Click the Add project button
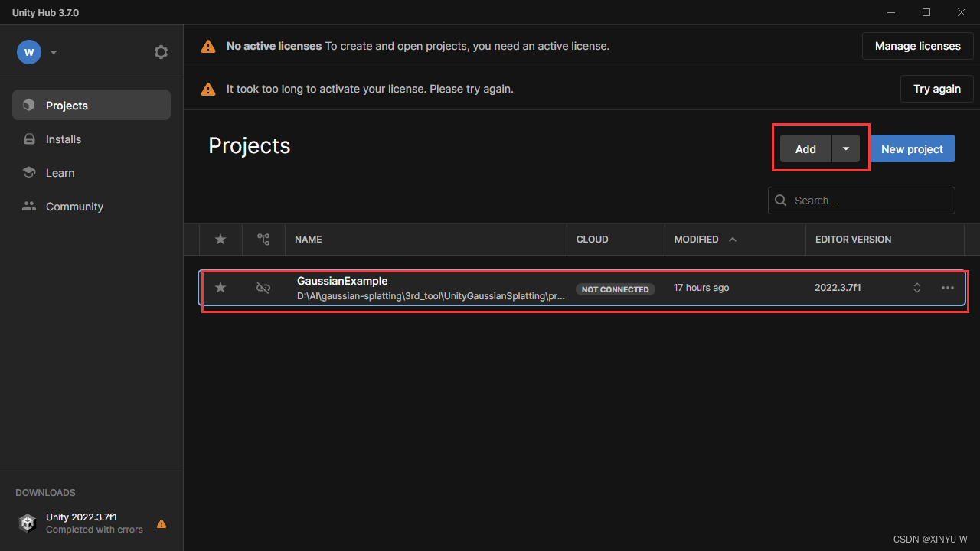 (805, 149)
